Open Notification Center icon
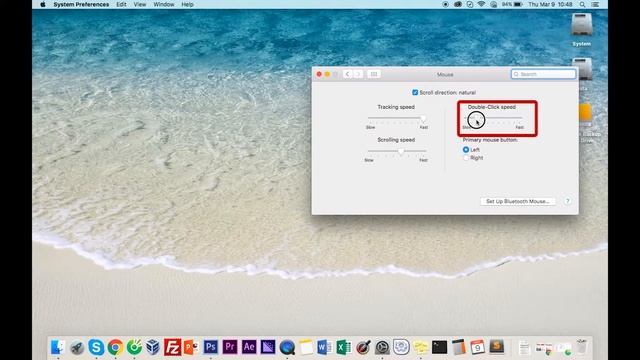640x360 pixels. click(596, 4)
